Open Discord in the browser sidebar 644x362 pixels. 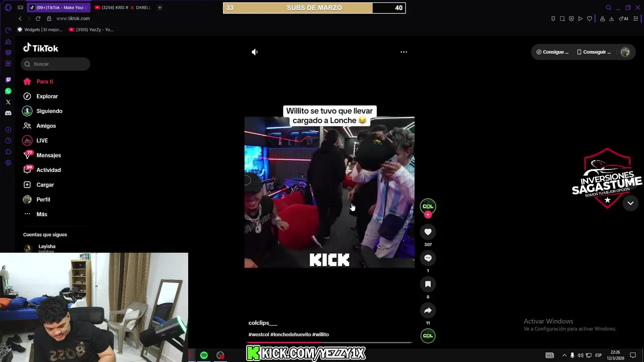(x=8, y=113)
